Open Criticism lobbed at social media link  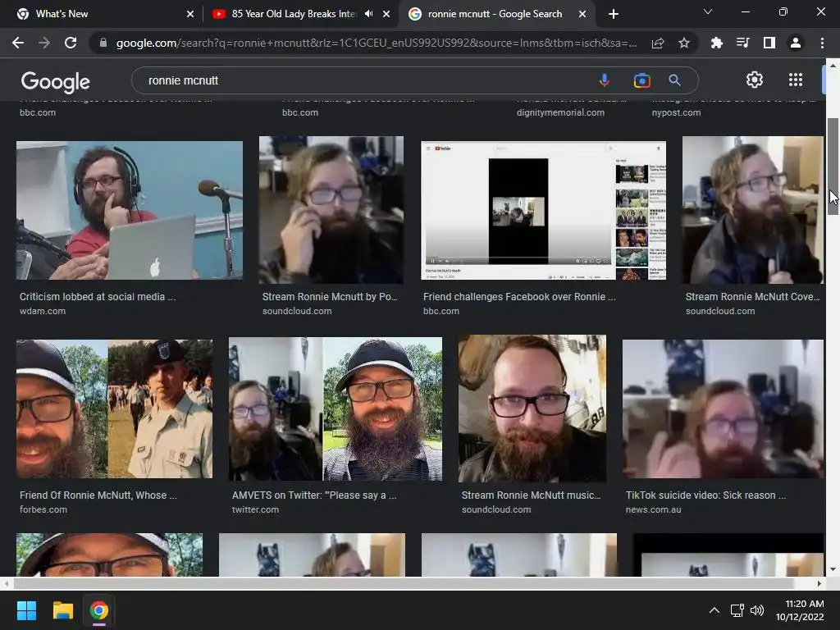[98, 297]
